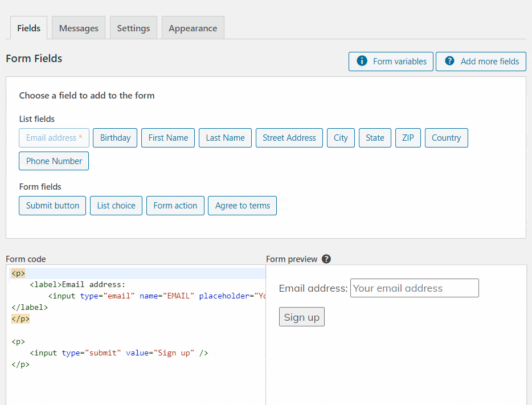Insert a Street Address field

[289, 137]
